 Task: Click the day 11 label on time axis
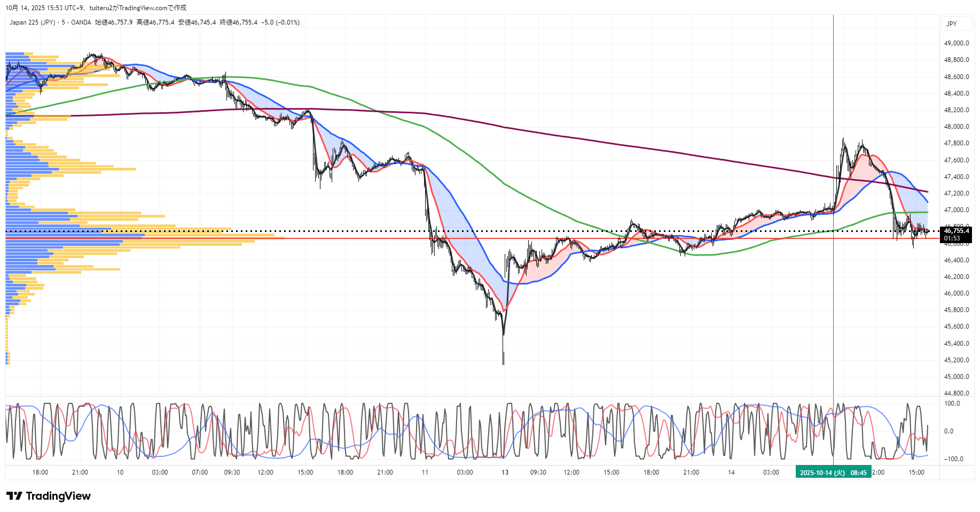click(x=425, y=472)
